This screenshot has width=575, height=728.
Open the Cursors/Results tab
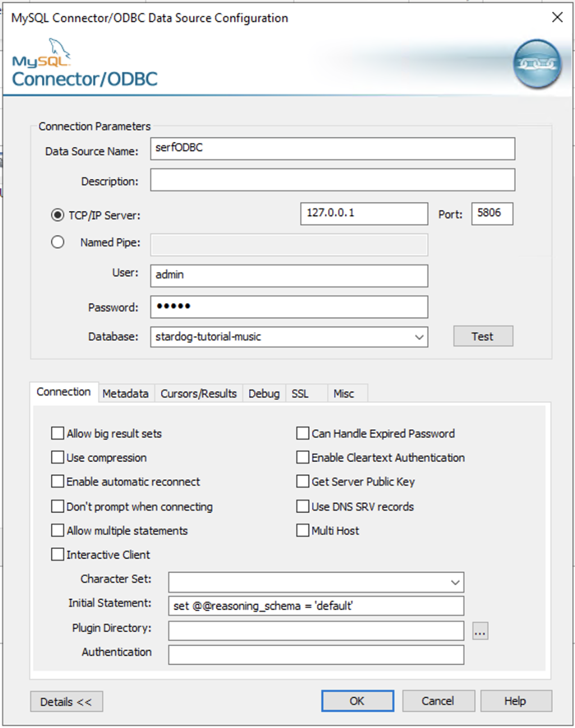pyautogui.click(x=198, y=394)
